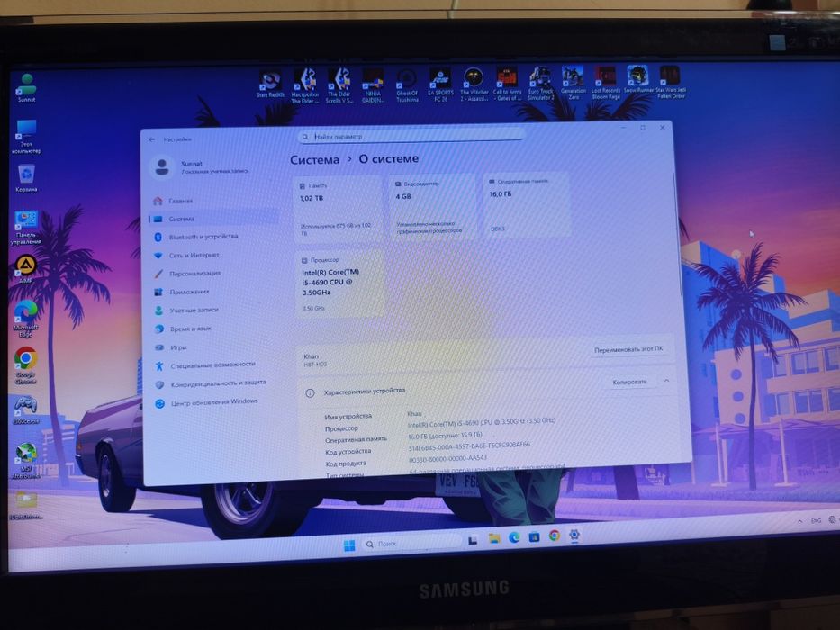840x630 pixels.
Task: Click ENG language indicator in tray
Action: click(816, 520)
